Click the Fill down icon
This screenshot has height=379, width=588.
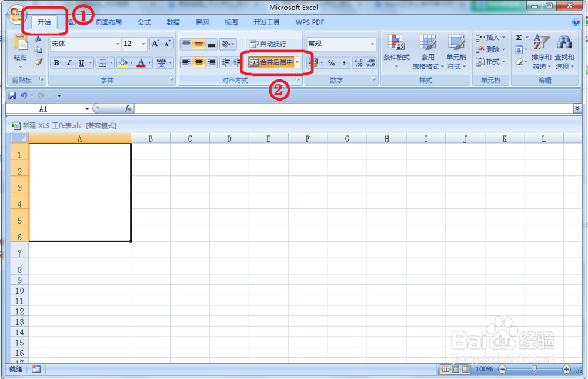(519, 49)
